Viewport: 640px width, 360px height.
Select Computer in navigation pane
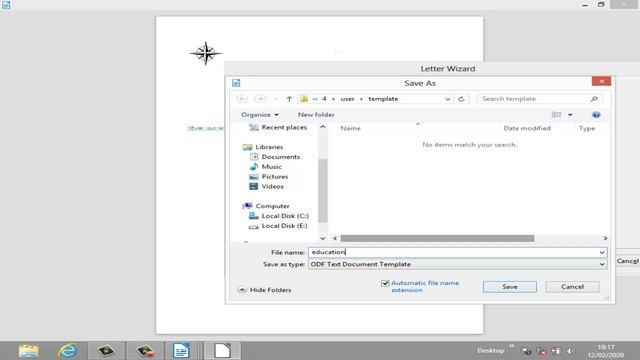click(x=266, y=206)
